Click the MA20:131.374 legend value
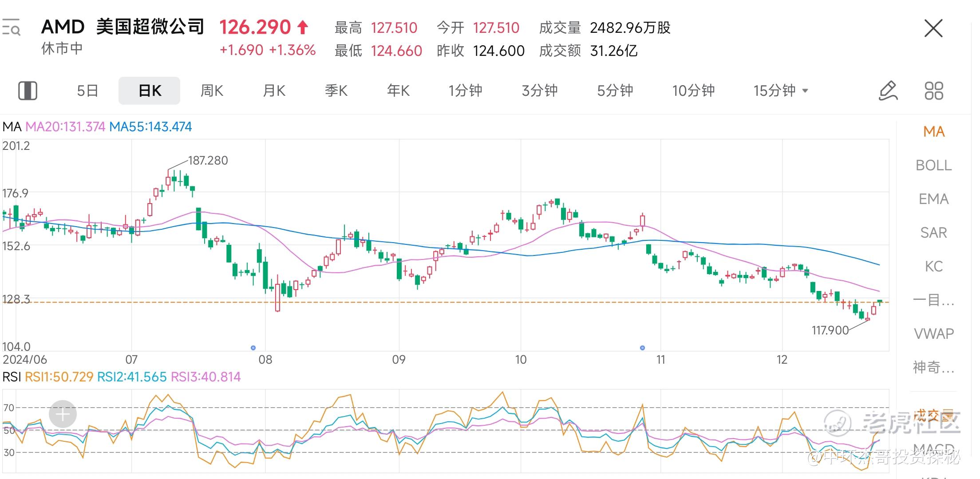Image resolution: width=980 pixels, height=479 pixels. (65, 127)
